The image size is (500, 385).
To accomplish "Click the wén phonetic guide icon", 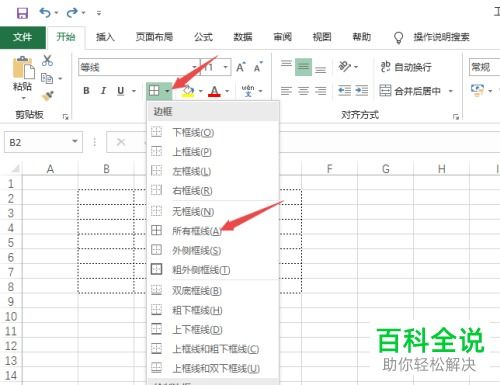I will pos(248,91).
